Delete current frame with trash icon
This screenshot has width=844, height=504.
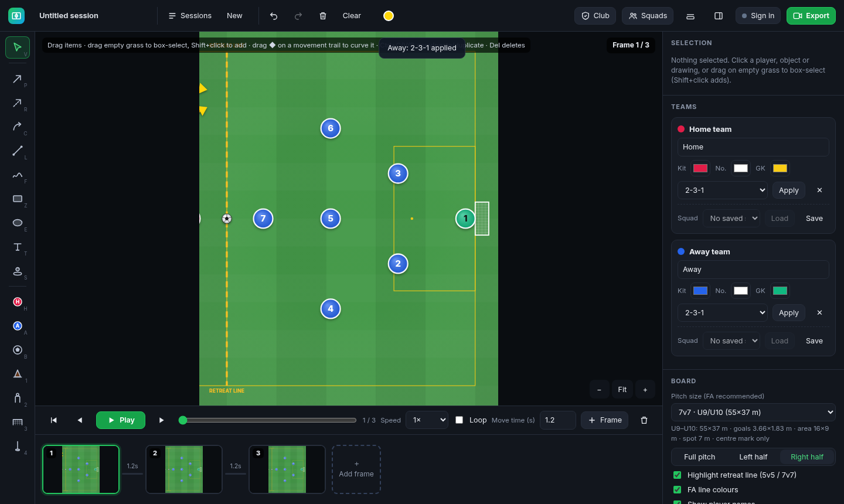tap(644, 420)
